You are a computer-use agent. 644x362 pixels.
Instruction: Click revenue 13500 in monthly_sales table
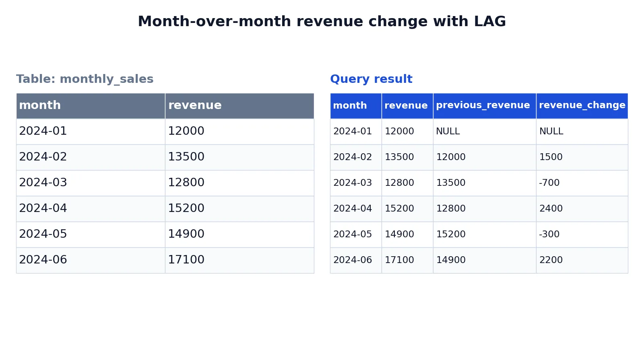pos(239,157)
